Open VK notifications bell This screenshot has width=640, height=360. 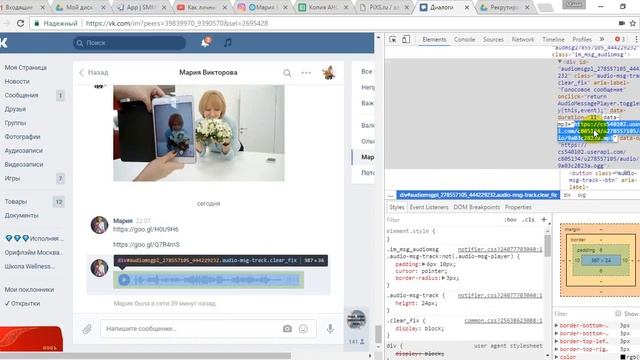205,42
